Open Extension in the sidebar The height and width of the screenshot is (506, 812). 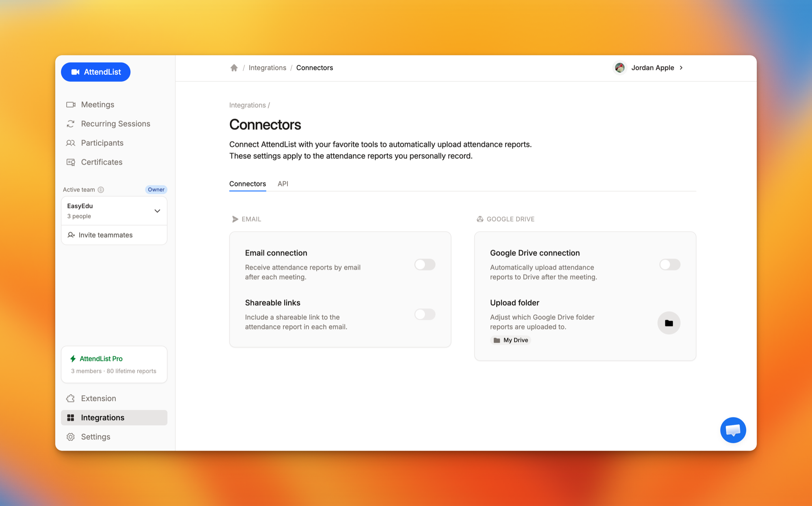point(114,398)
